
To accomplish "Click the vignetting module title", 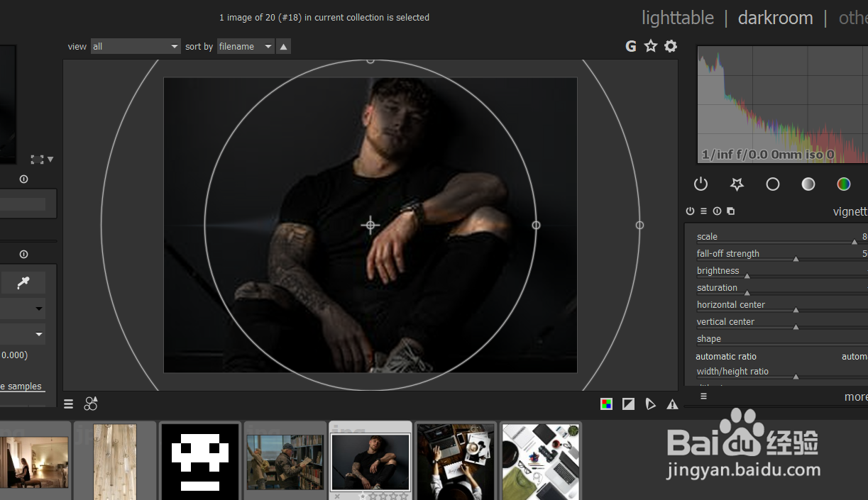I will click(x=850, y=211).
